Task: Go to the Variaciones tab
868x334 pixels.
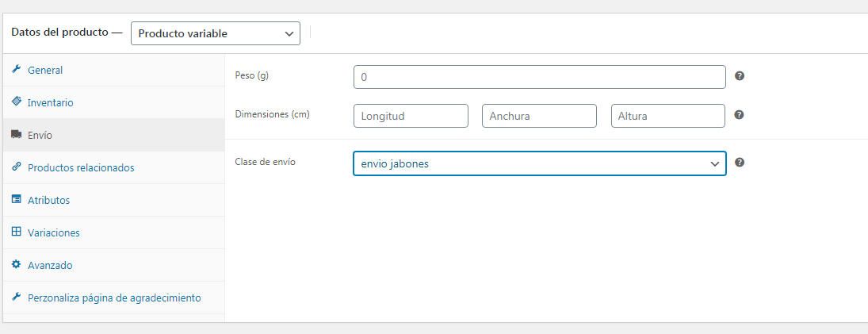Action: tap(113, 232)
